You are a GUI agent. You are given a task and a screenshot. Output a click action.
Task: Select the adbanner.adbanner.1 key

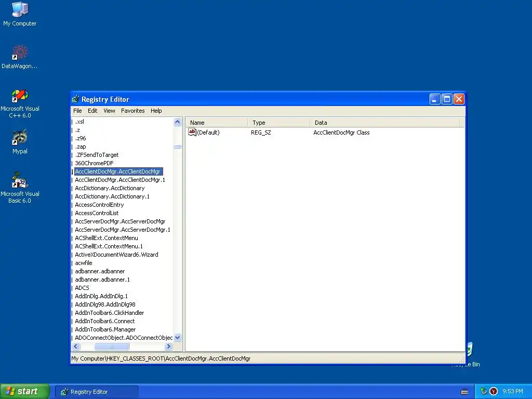click(102, 280)
